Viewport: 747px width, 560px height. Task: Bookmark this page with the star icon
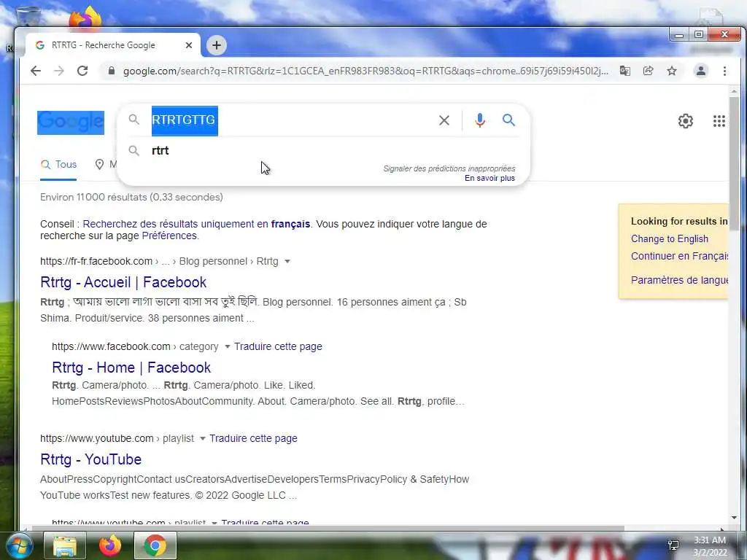(672, 71)
